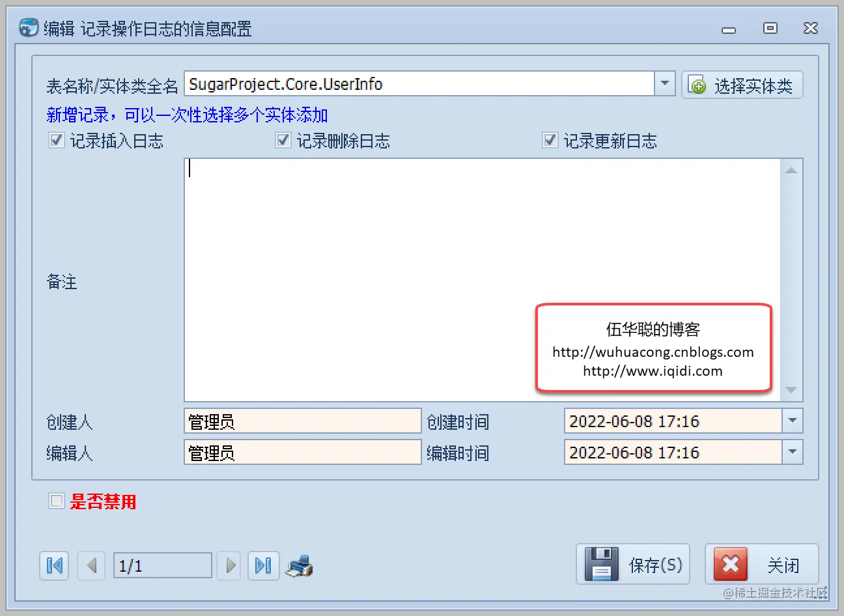Click into the 备注 text area
The height and width of the screenshot is (616, 844).
coord(483,280)
